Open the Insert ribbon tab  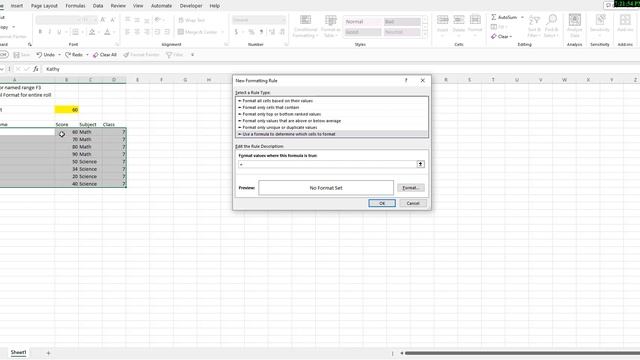tap(17, 6)
